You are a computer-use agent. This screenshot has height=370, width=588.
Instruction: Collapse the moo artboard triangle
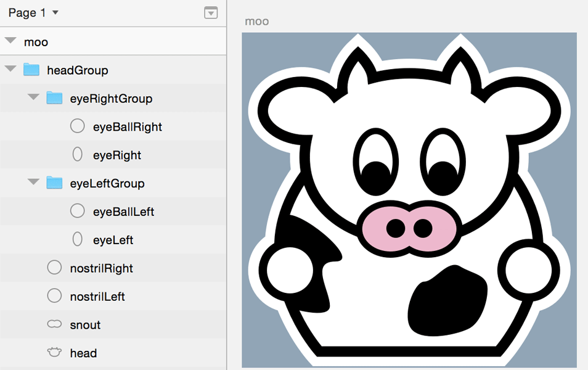[10, 41]
